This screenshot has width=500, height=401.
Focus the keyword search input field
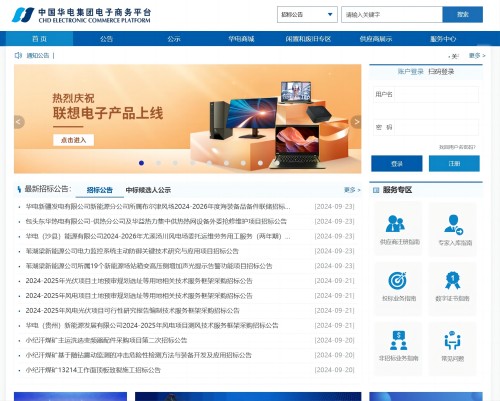(392, 15)
